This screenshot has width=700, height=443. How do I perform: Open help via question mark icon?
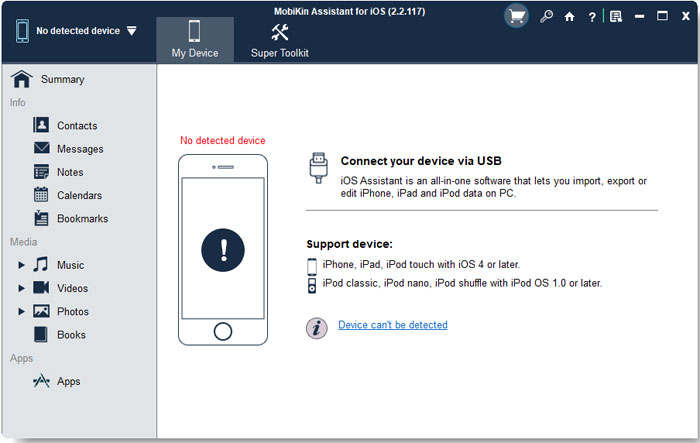[x=592, y=17]
